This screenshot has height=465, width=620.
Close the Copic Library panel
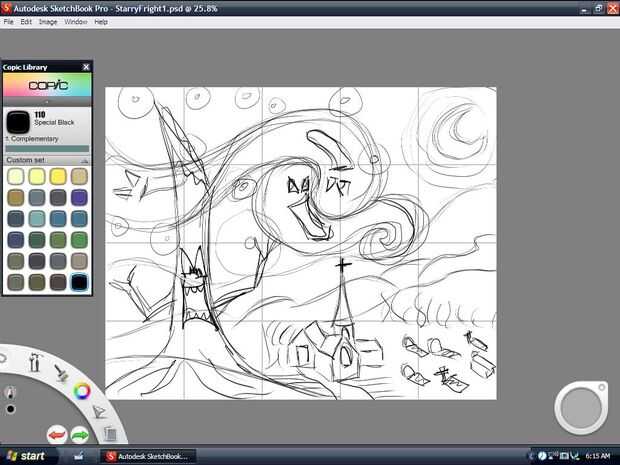pos(86,67)
